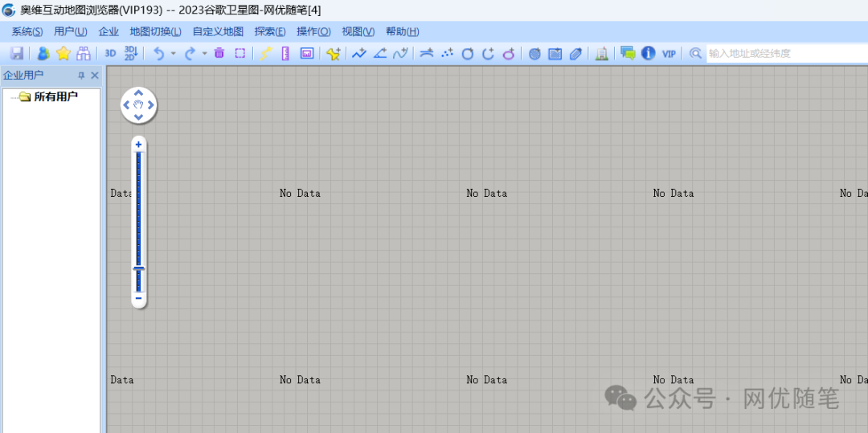Click the blue eraser-shaped icon

point(575,54)
